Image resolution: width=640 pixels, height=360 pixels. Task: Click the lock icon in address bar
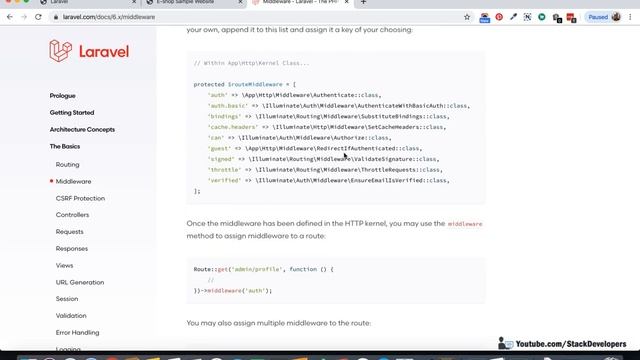coord(56,17)
